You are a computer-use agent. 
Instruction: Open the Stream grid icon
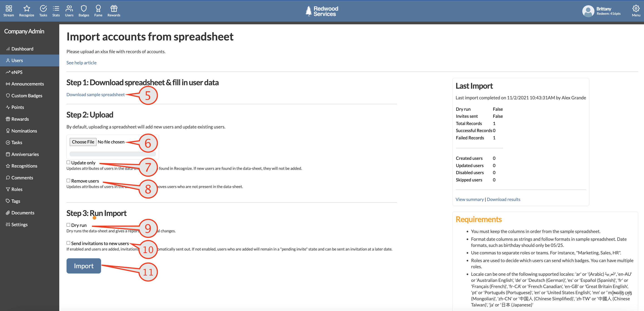coord(9,8)
